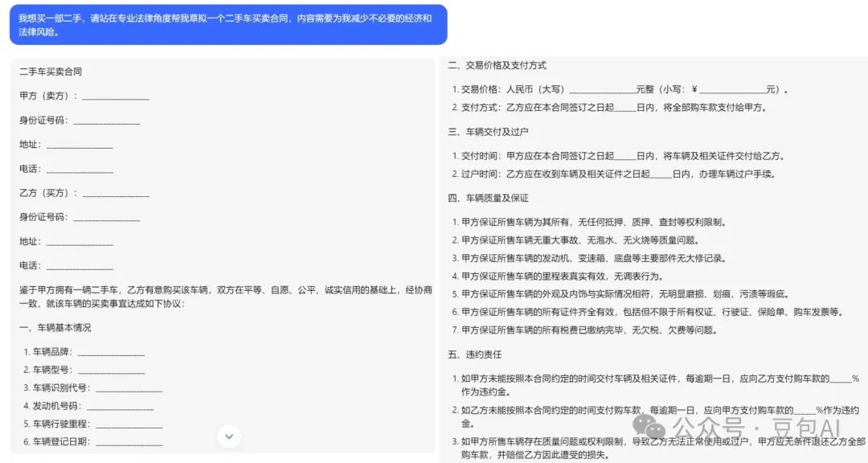Click the clause about 所有税费已缴纳完毕

pyautogui.click(x=584, y=330)
